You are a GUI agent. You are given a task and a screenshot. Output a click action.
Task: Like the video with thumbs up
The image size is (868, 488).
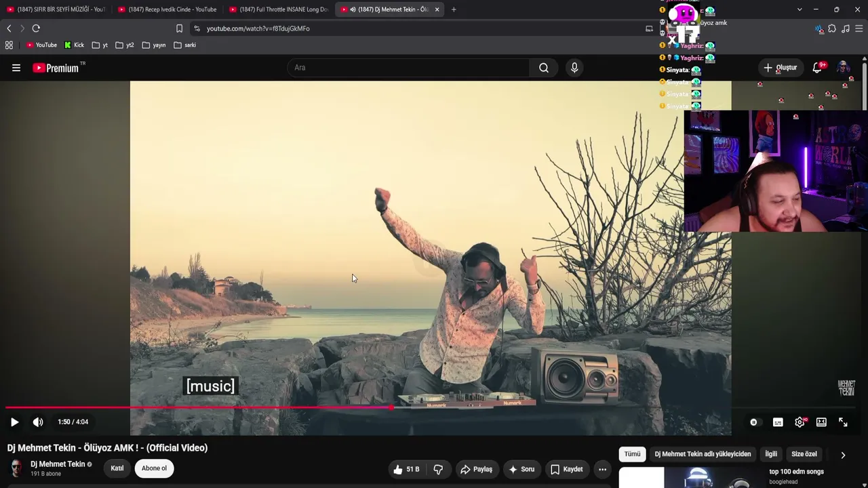click(407, 469)
